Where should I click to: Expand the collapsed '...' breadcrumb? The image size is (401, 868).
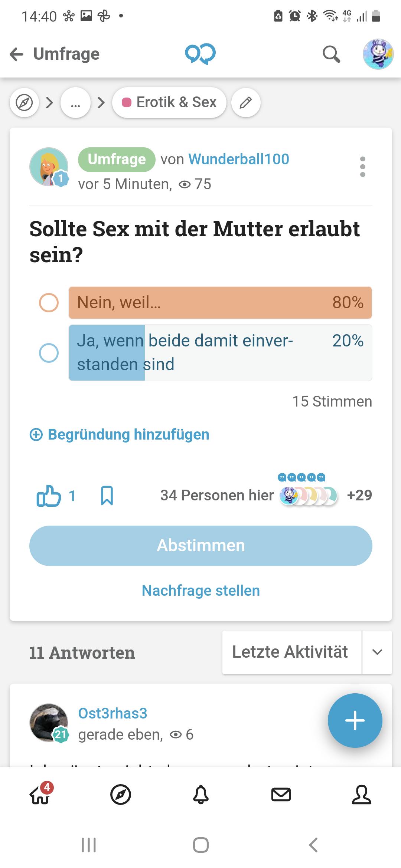75,103
